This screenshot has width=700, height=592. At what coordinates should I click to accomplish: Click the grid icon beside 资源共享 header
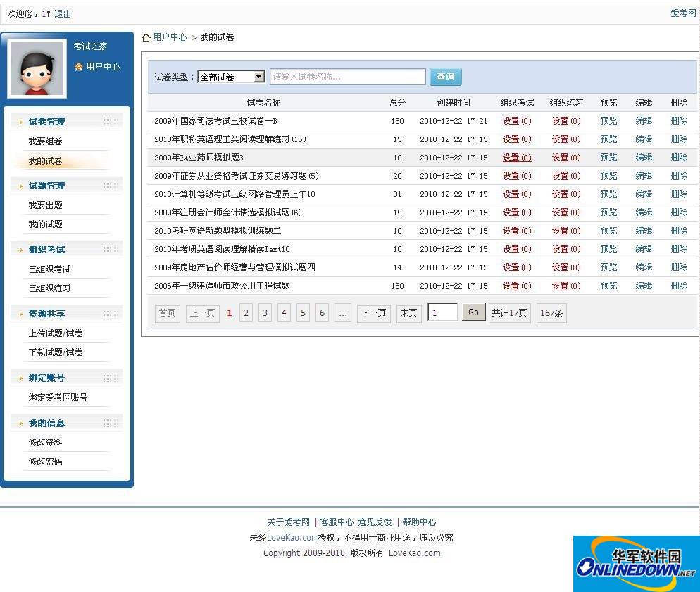tap(107, 313)
